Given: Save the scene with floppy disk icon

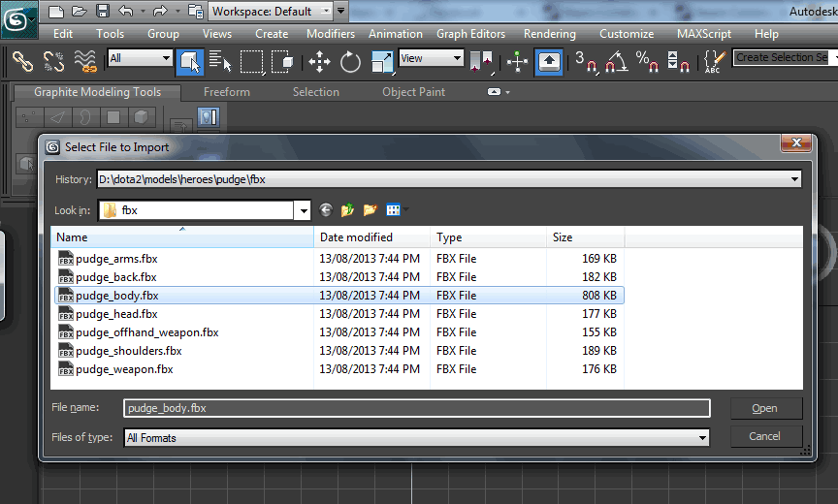Looking at the screenshot, I should pos(103,11).
